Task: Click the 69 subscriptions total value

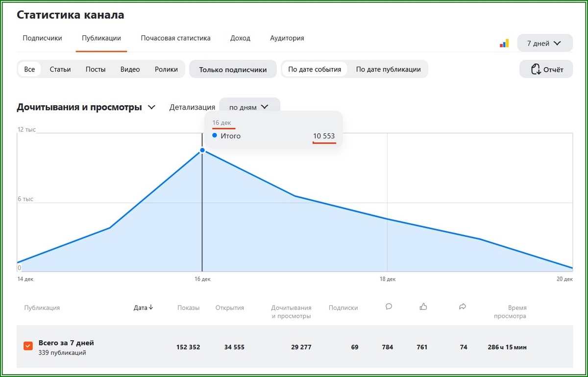Action: [x=355, y=347]
